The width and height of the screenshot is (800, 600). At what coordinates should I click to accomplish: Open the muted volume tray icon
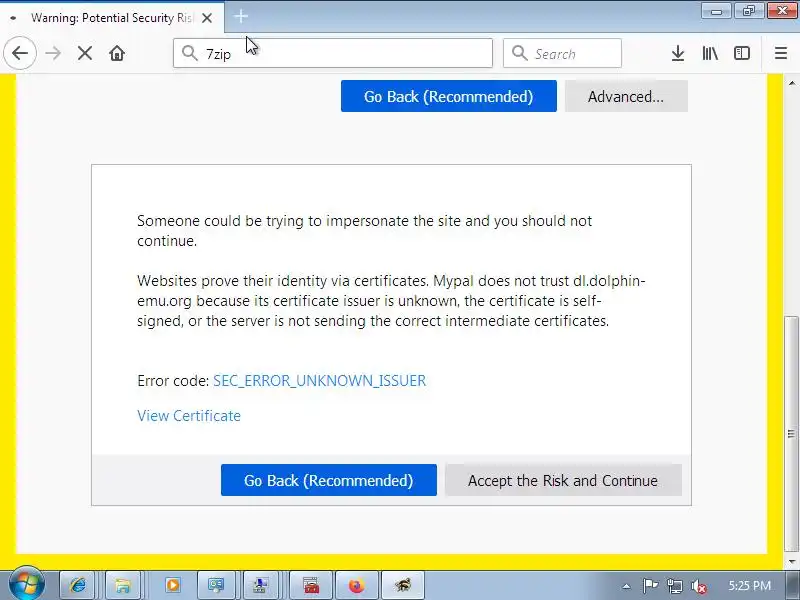698,586
